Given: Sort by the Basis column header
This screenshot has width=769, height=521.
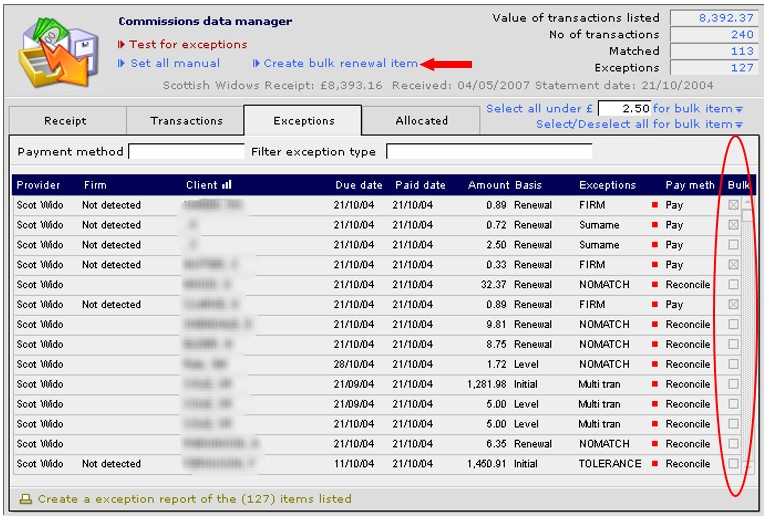Looking at the screenshot, I should pyautogui.click(x=528, y=185).
